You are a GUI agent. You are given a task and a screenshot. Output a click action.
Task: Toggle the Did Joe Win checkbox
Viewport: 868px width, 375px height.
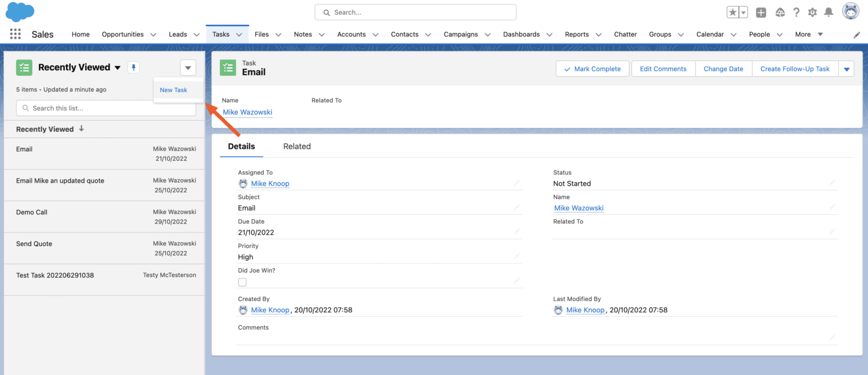click(x=242, y=282)
